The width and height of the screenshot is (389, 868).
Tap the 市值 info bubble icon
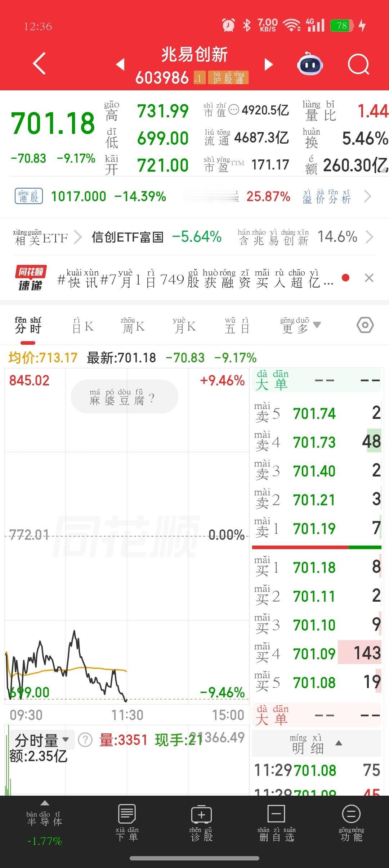234,110
